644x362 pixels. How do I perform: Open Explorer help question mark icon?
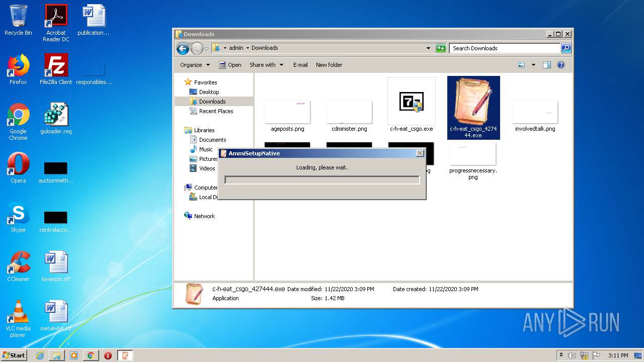pos(561,65)
